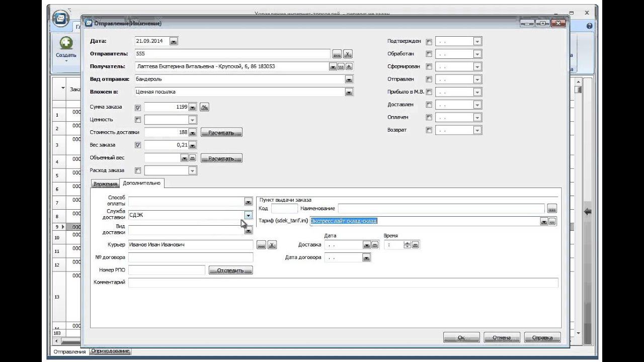Toggle the Вес заказа checkbox
The height and width of the screenshot is (362, 644).
pos(138,145)
